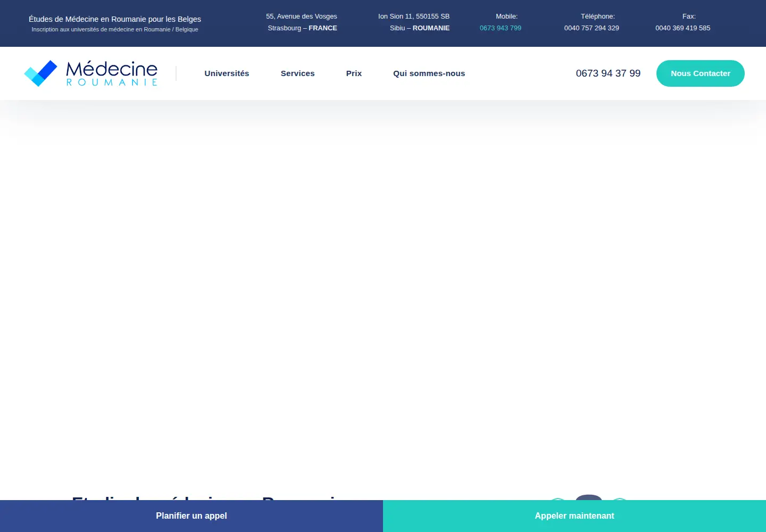Click the Téléphone: label
This screenshot has height=532, width=766.
pyautogui.click(x=598, y=16)
